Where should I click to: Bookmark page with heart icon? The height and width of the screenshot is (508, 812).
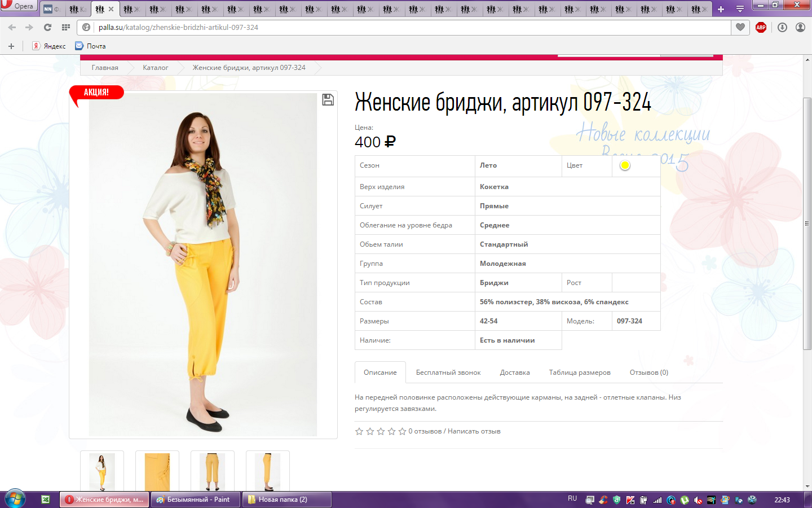(x=740, y=27)
